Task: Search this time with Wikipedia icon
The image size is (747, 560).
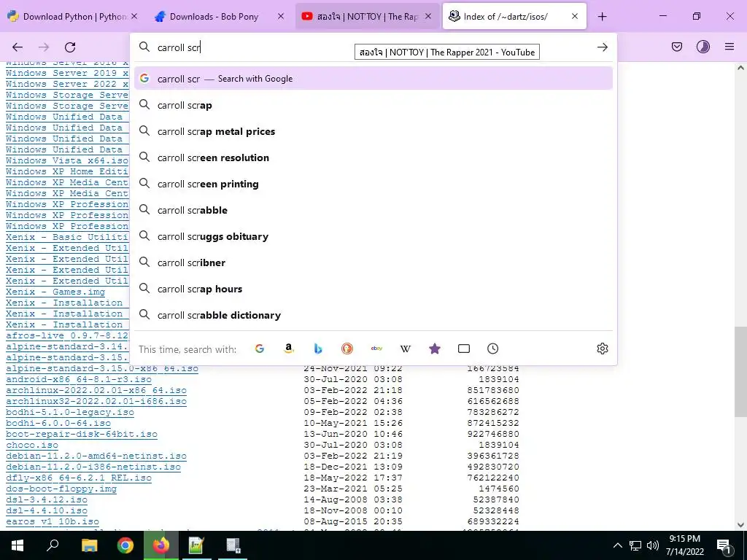Action: 406,349
